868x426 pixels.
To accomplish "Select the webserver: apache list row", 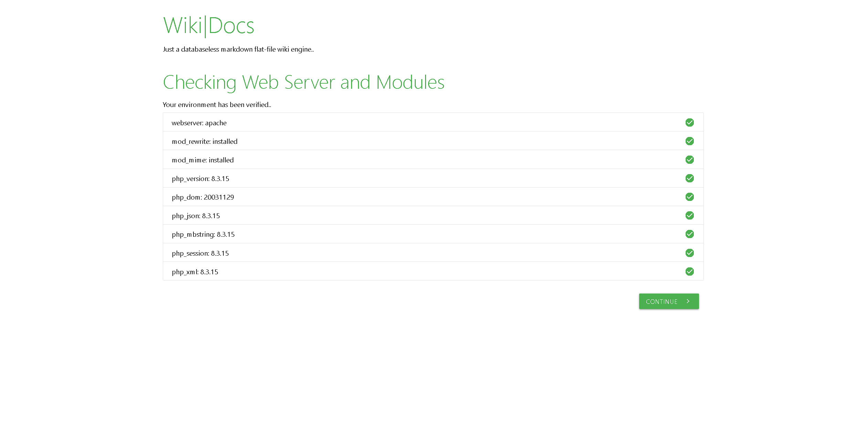I will coord(199,123).
